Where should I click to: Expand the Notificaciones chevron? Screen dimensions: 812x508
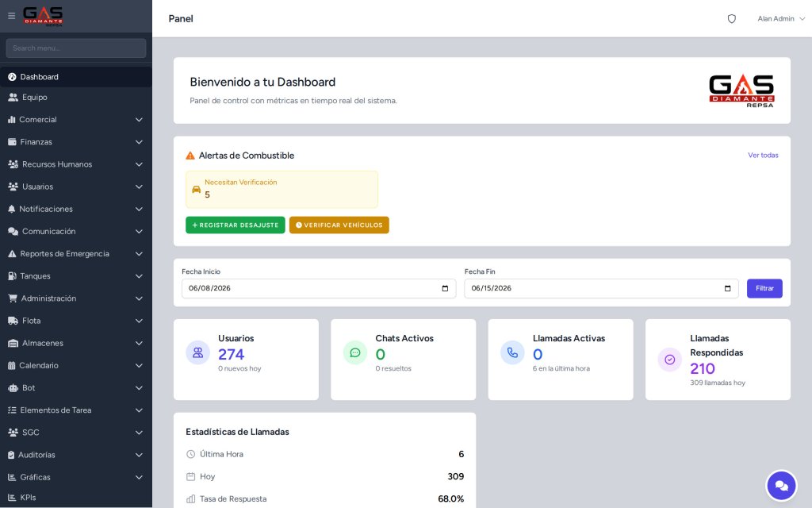(139, 209)
